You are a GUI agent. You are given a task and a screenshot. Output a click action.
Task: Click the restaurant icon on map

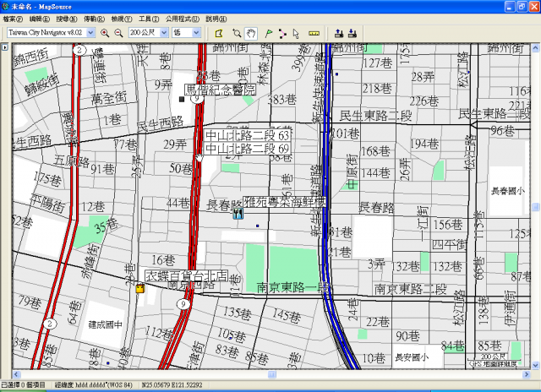tap(238, 214)
